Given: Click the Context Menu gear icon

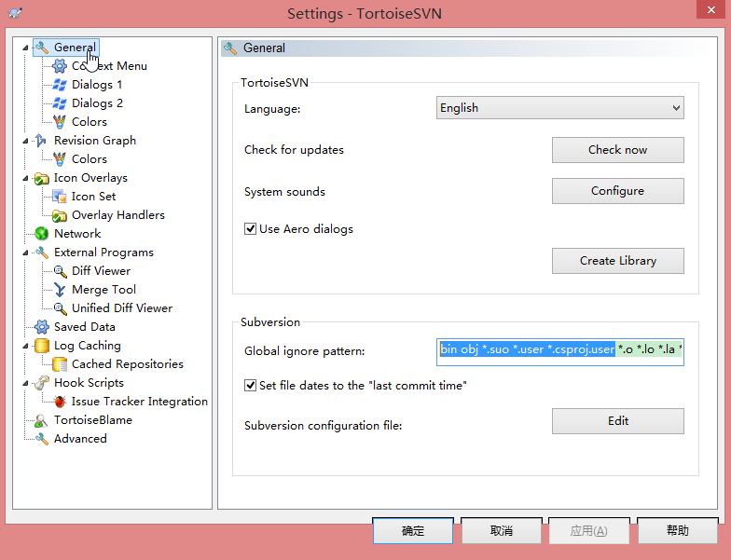Looking at the screenshot, I should point(60,66).
